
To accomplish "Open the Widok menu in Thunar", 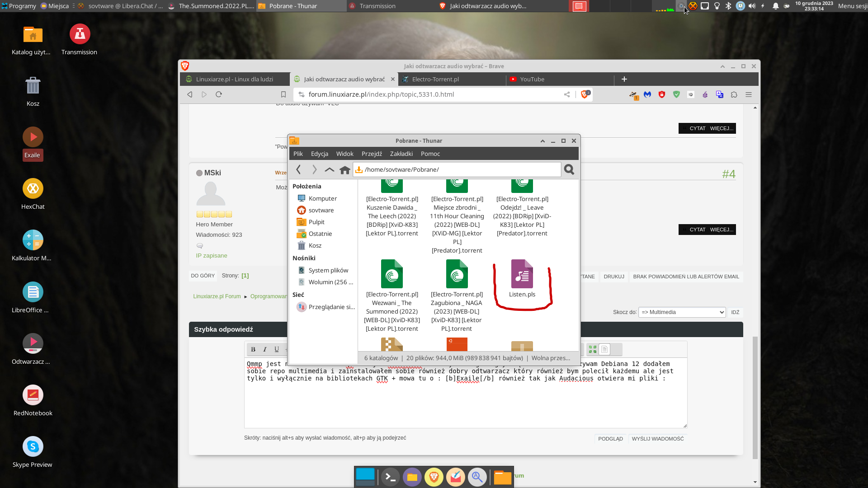I will click(345, 154).
